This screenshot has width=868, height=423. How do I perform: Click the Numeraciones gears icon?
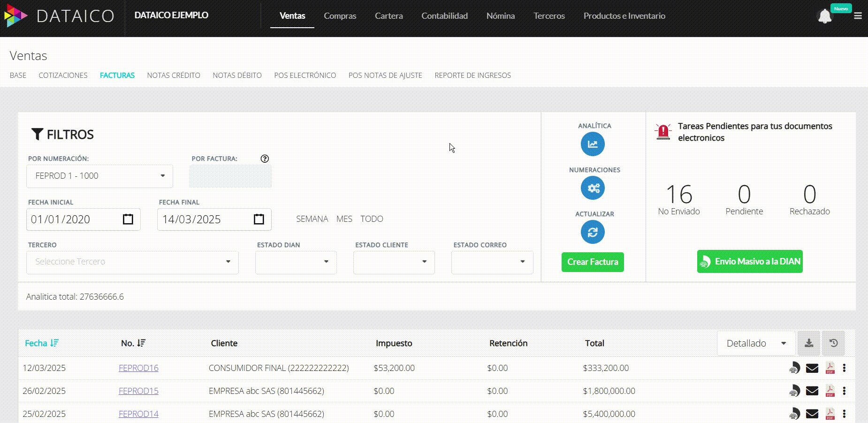click(x=593, y=188)
